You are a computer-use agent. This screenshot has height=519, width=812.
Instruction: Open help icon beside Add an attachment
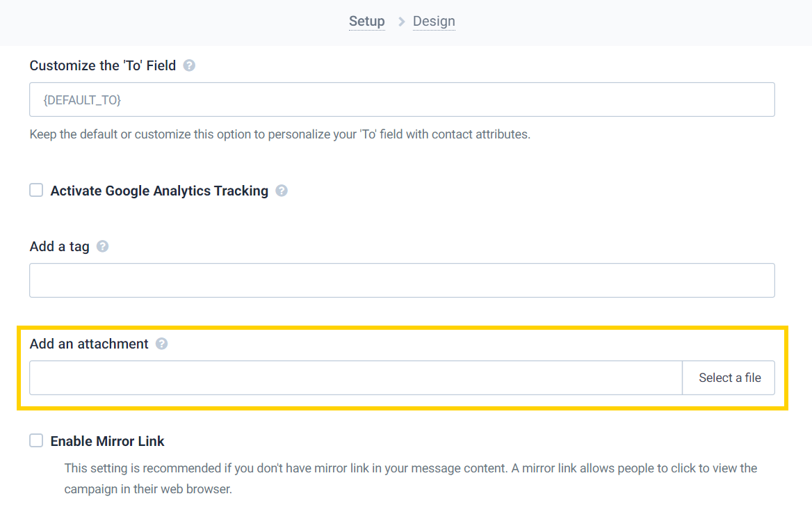(x=161, y=344)
